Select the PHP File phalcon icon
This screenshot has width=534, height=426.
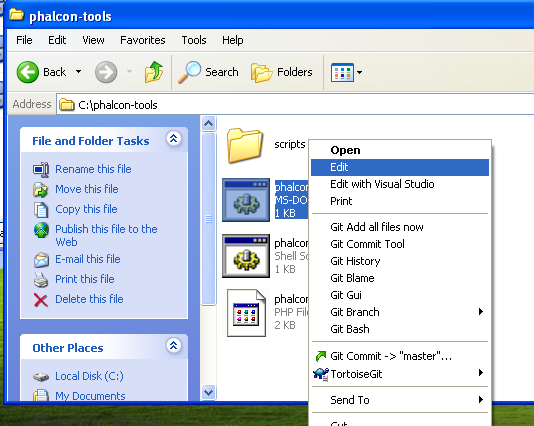point(246,313)
